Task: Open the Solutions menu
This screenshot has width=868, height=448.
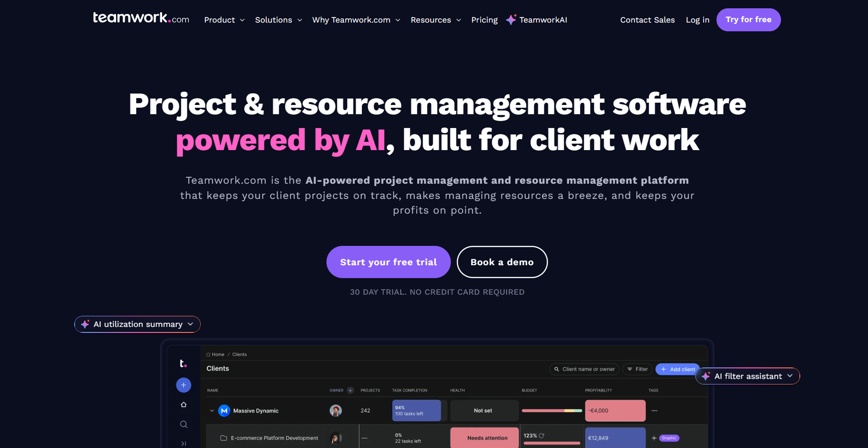Action: pos(278,20)
